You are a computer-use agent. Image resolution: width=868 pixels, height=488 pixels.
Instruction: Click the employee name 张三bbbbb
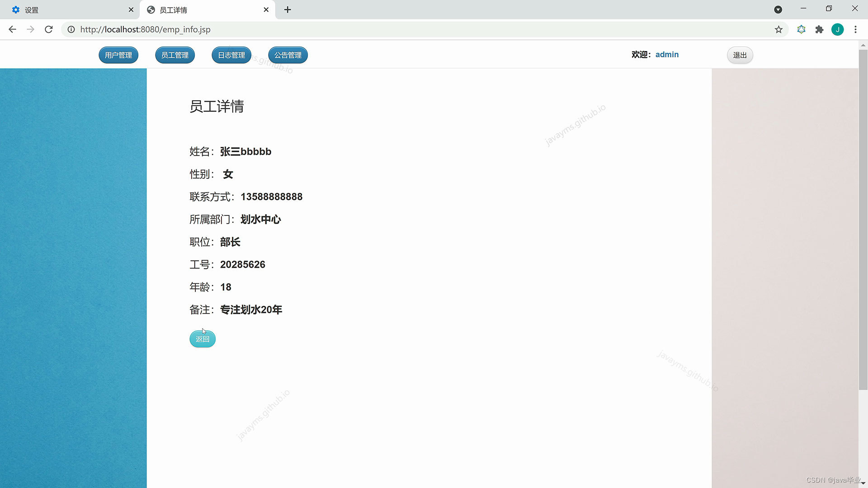pyautogui.click(x=245, y=152)
